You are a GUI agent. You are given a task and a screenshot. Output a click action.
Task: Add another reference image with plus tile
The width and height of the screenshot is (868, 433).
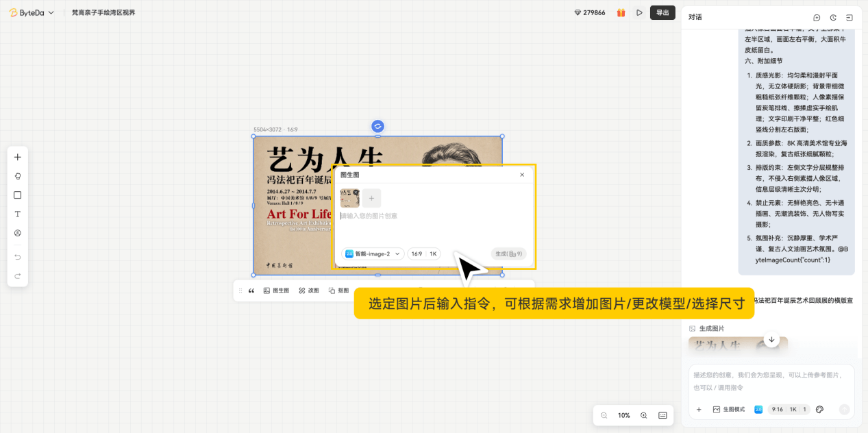click(x=371, y=198)
